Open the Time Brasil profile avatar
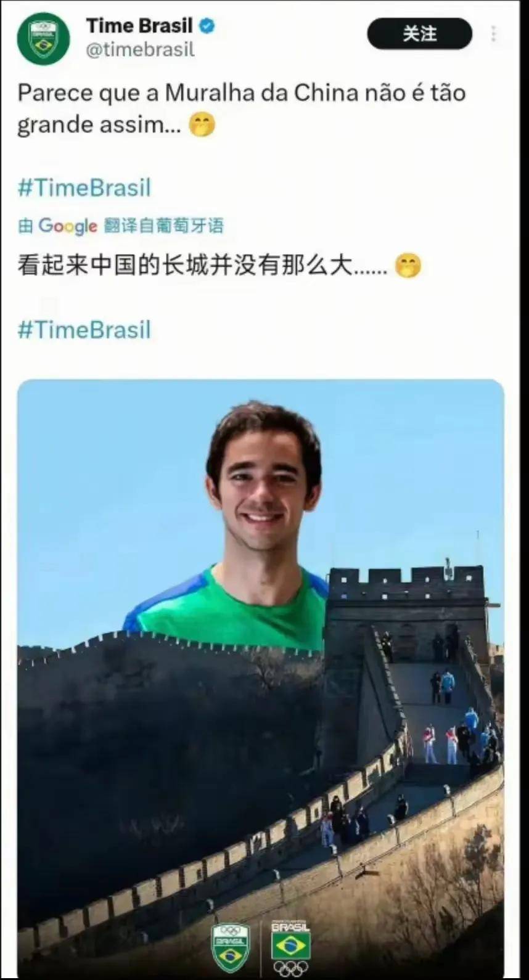 [43, 38]
